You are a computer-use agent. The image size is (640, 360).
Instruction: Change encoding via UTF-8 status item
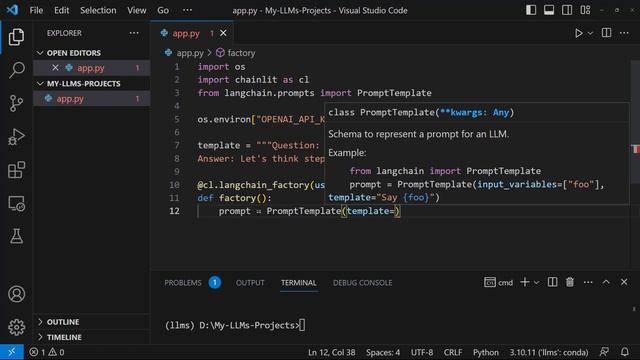[422, 352]
